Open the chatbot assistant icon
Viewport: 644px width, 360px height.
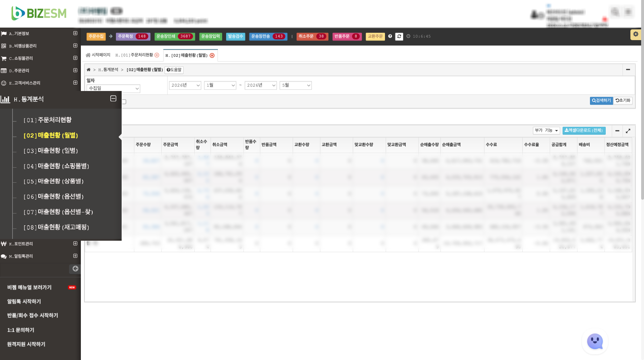[x=595, y=341]
